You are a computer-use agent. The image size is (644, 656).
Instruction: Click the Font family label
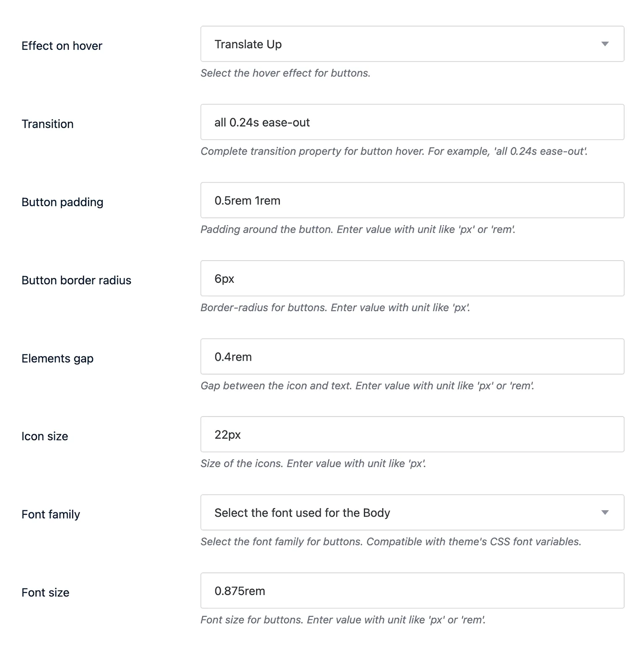point(51,514)
